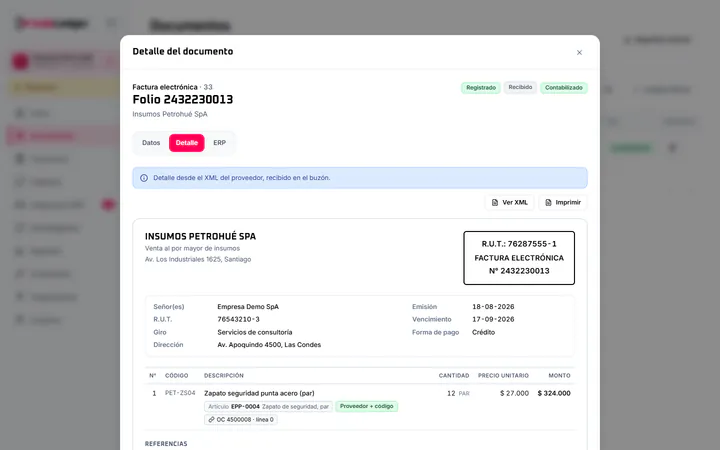
Task: Click the CANTIDAD column header
Action: pos(454,376)
